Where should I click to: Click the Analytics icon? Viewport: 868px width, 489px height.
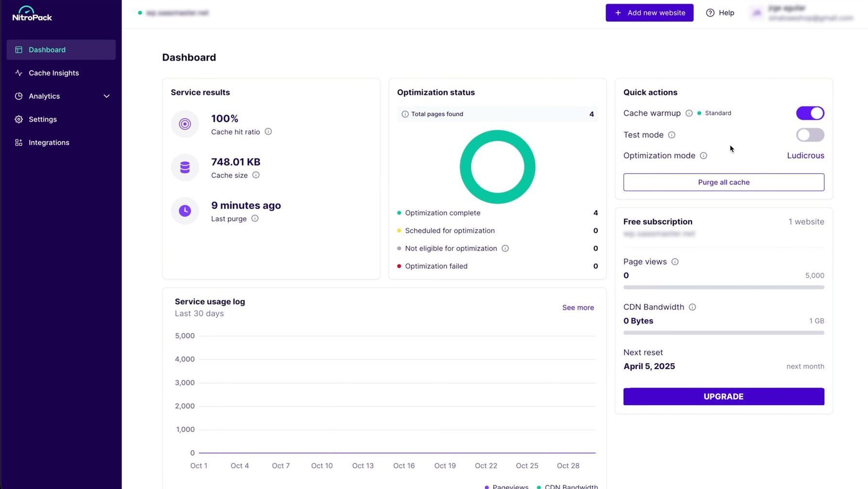click(x=18, y=96)
